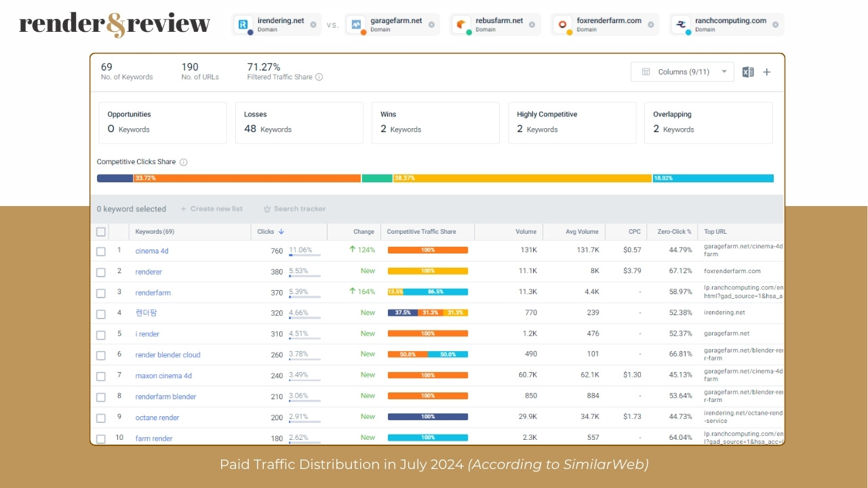Open the maxon cinema 4d keyword

(163, 376)
